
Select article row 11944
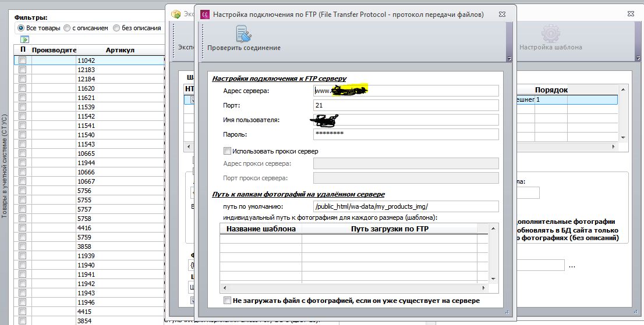89,163
